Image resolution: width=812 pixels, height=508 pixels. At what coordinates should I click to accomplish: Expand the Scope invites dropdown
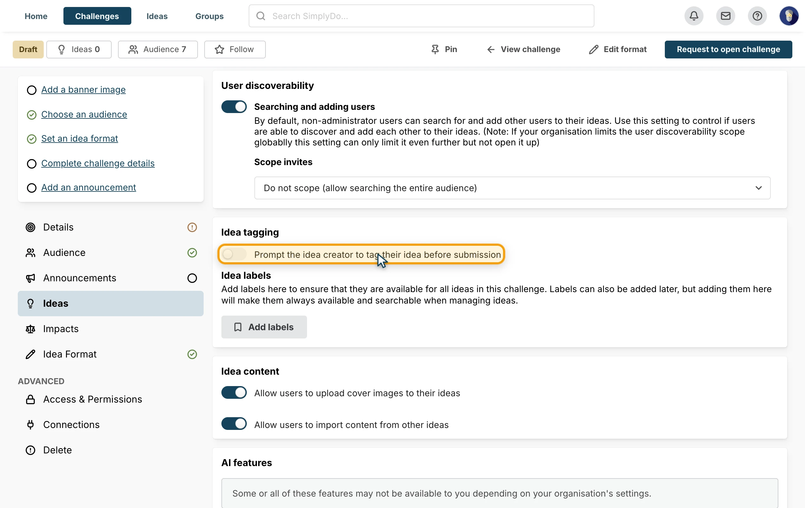point(512,188)
